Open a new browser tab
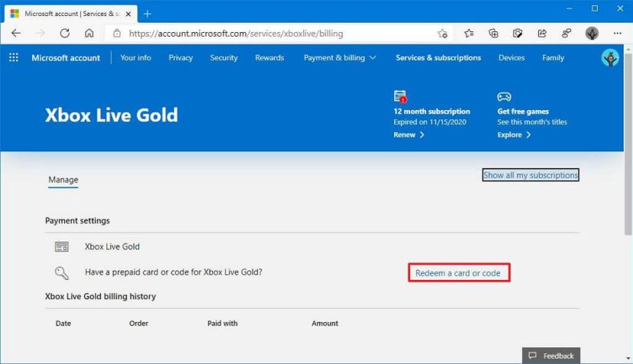 (148, 14)
